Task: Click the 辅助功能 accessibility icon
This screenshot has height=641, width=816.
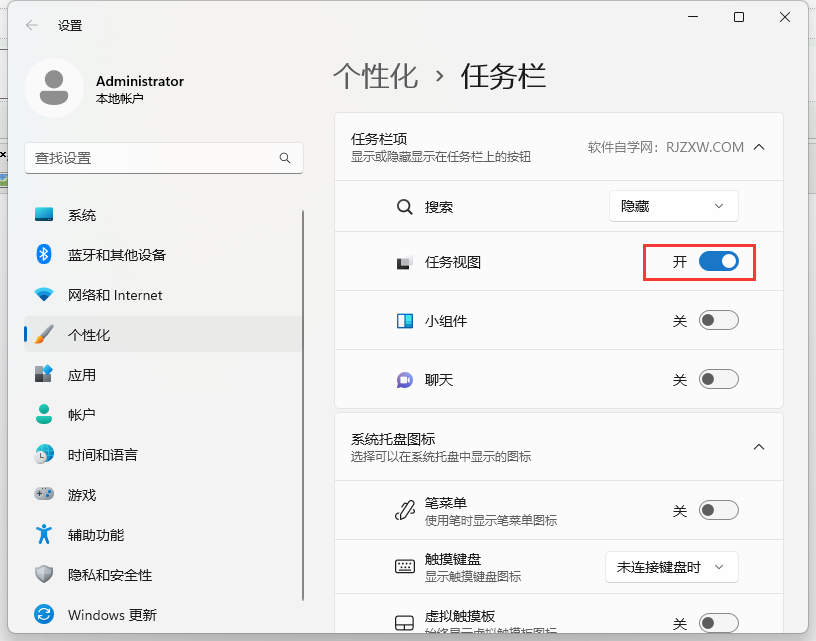Action: [43, 534]
